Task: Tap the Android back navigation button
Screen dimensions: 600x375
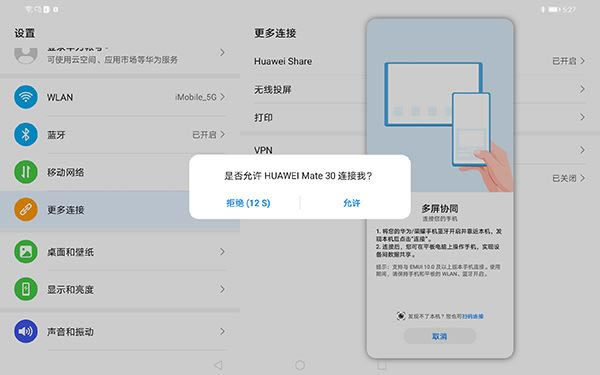Action: click(x=218, y=365)
